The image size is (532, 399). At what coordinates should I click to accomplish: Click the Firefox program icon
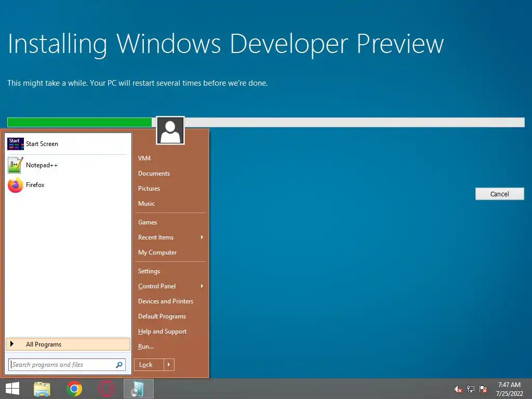[16, 185]
